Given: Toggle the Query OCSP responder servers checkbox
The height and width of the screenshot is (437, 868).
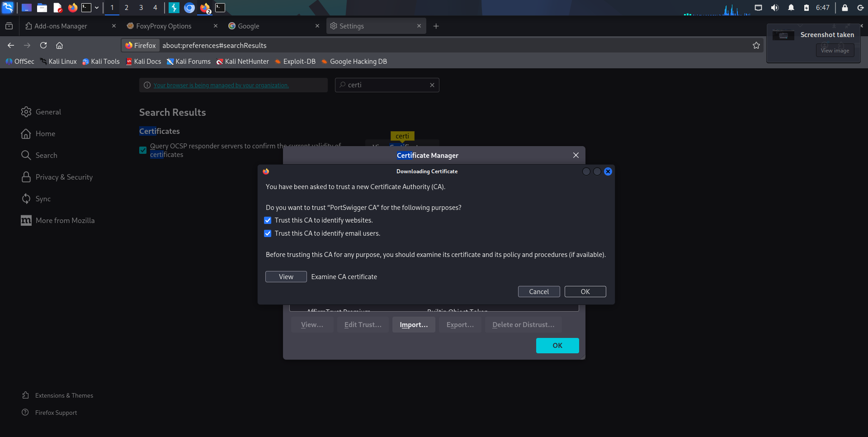Looking at the screenshot, I should [x=143, y=150].
